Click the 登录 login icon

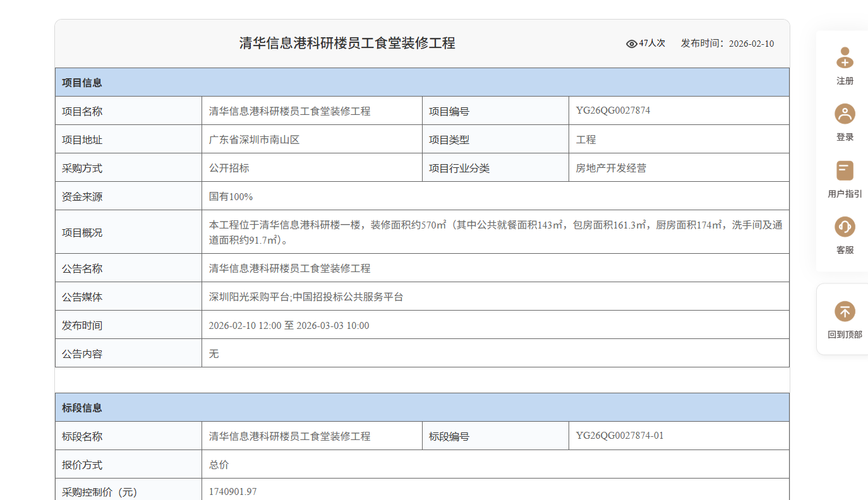(845, 114)
